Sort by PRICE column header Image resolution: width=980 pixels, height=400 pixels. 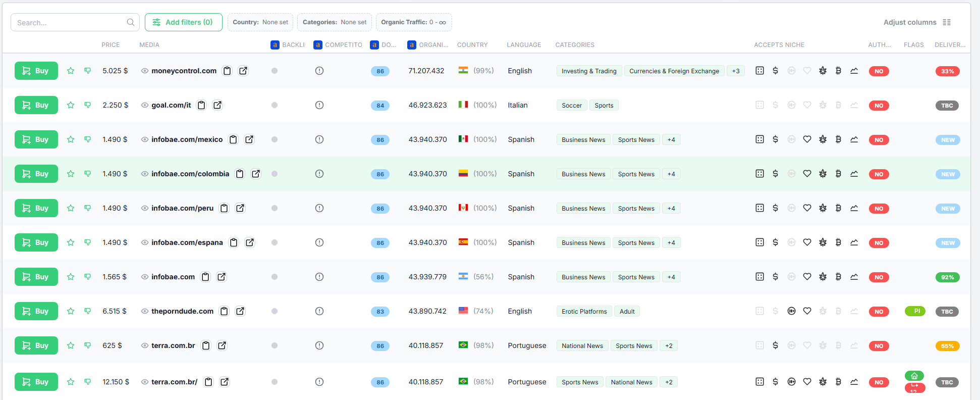click(111, 45)
